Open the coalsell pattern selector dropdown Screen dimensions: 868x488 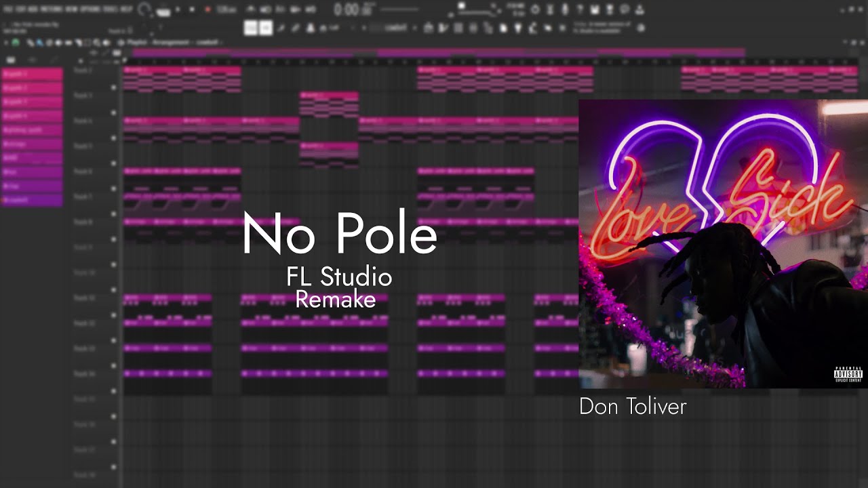(395, 28)
